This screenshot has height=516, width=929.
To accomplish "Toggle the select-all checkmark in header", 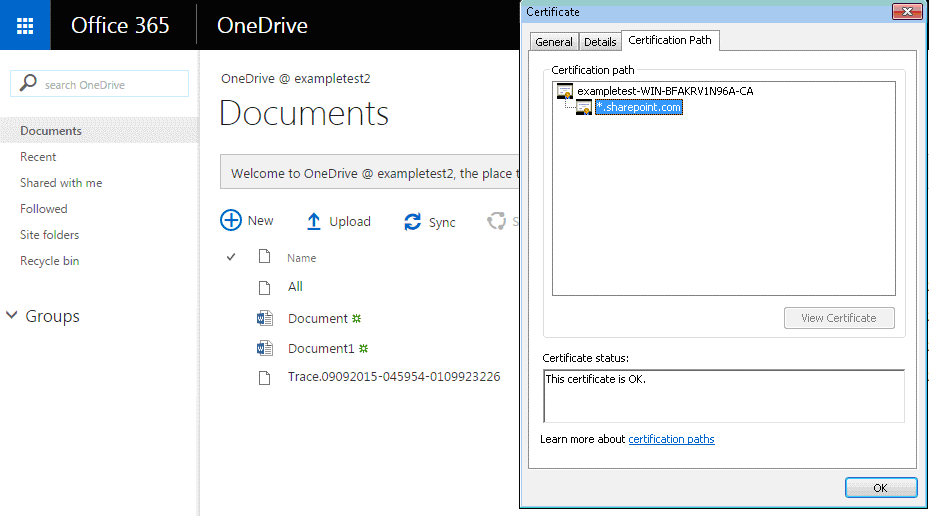I will pos(231,257).
